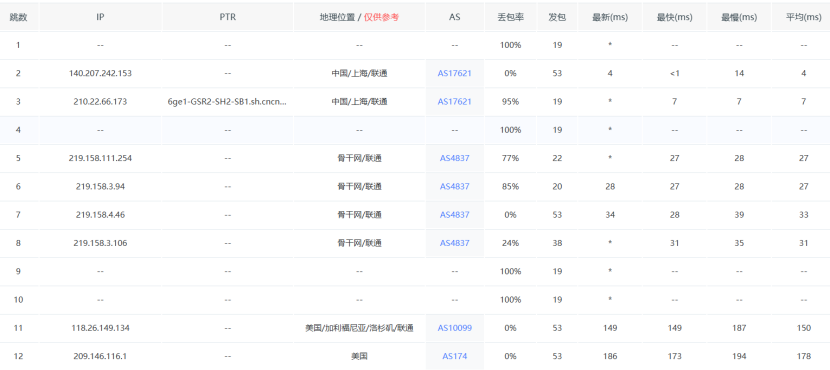Select IP address 219.158.3.106
This screenshot has height=370, width=830.
[100, 243]
